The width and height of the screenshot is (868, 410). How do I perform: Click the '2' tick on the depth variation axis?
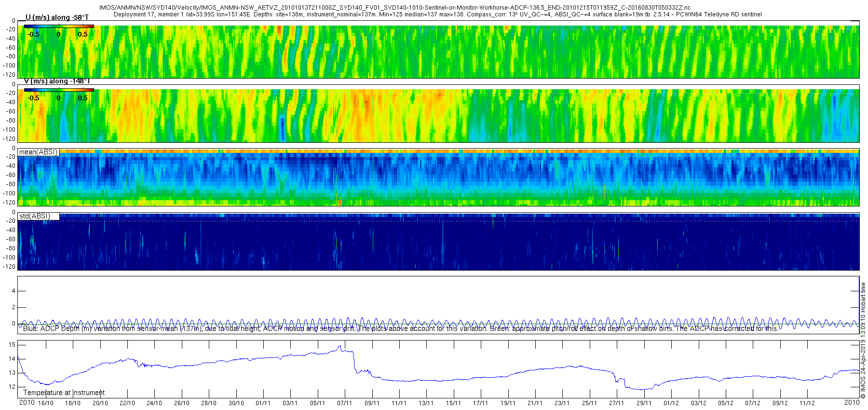click(x=14, y=308)
